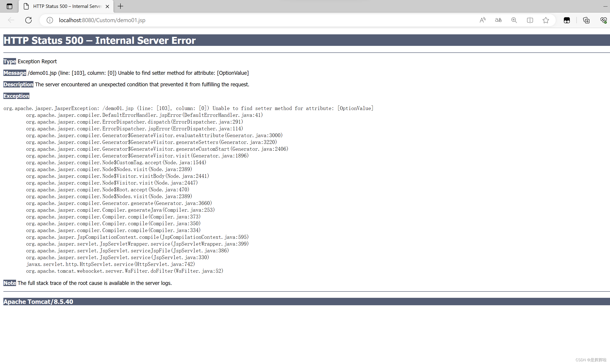Screen dimensions: 610x364
Task: Click the Note label
Action: 9,283
